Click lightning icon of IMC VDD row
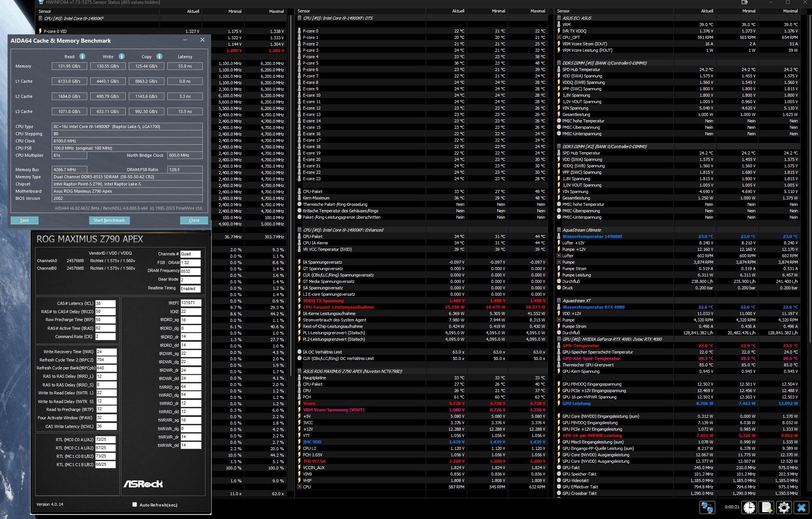The image size is (812, 519). click(x=299, y=442)
